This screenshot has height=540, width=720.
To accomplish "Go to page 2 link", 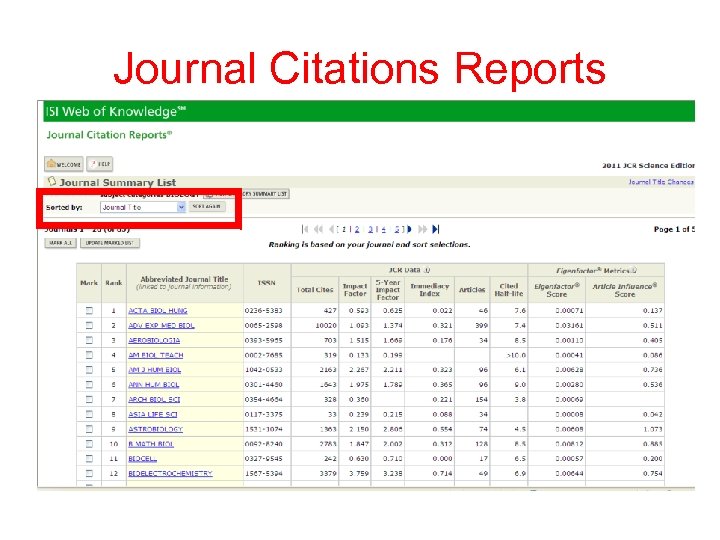I will click(357, 229).
